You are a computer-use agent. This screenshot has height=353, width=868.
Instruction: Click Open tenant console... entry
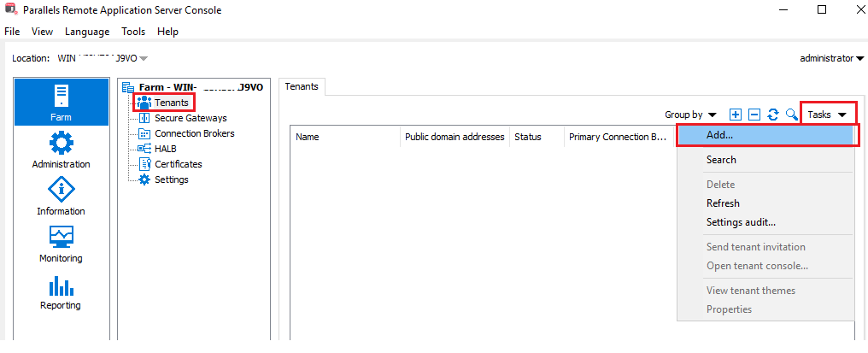pyautogui.click(x=765, y=266)
